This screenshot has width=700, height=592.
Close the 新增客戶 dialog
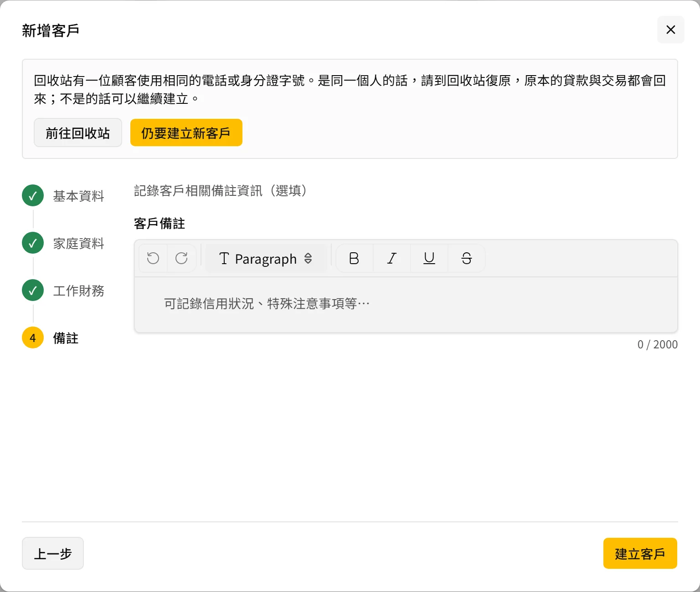pyautogui.click(x=670, y=30)
